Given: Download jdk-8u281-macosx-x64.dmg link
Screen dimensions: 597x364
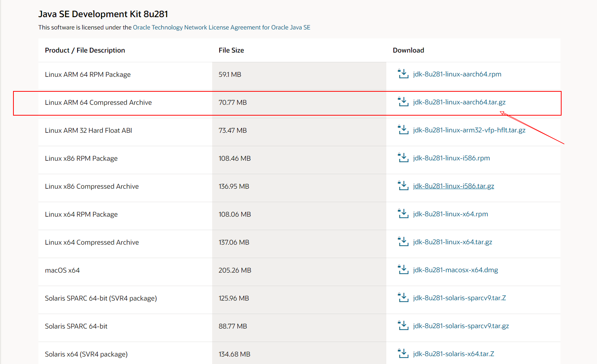Looking at the screenshot, I should pyautogui.click(x=456, y=270).
